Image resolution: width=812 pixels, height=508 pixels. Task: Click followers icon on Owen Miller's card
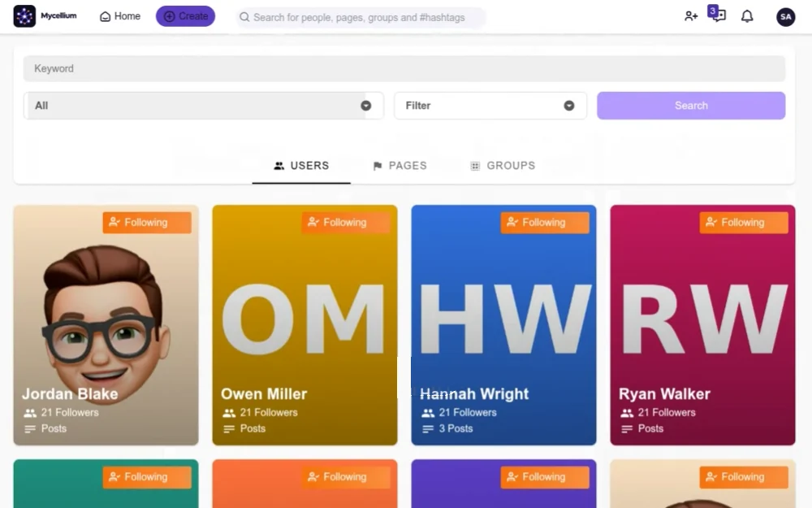click(229, 413)
